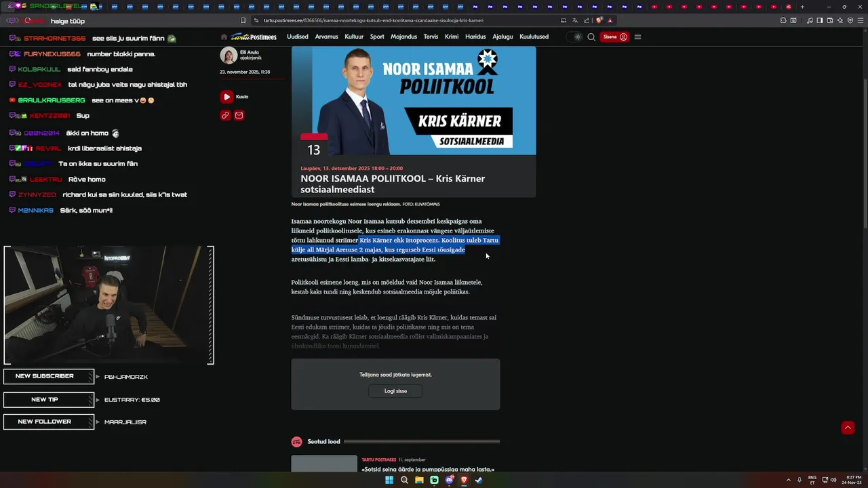This screenshot has width=868, height=488.
Task: Share article by email envelope icon
Action: [239, 115]
